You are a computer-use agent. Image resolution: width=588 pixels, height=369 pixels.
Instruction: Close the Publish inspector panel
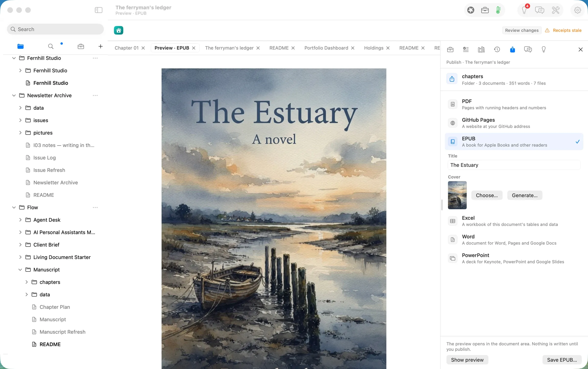tap(580, 49)
